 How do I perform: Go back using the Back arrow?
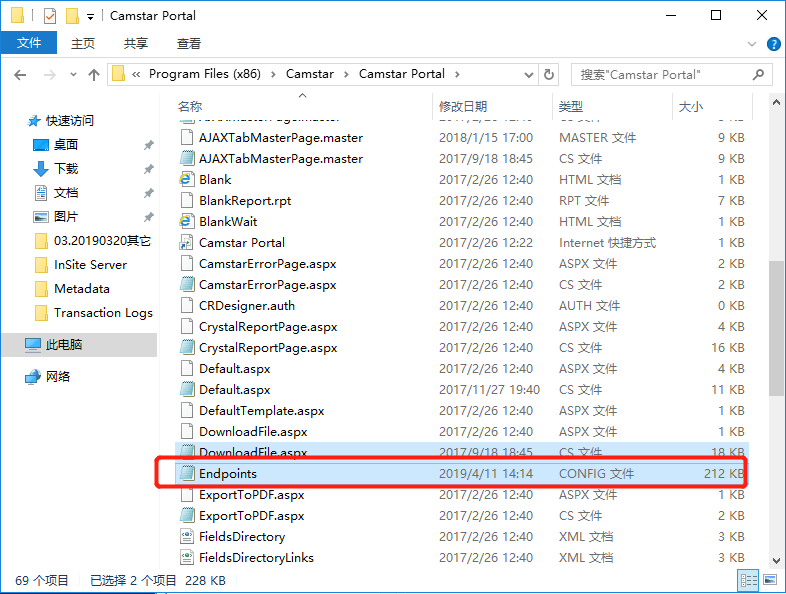tap(20, 75)
